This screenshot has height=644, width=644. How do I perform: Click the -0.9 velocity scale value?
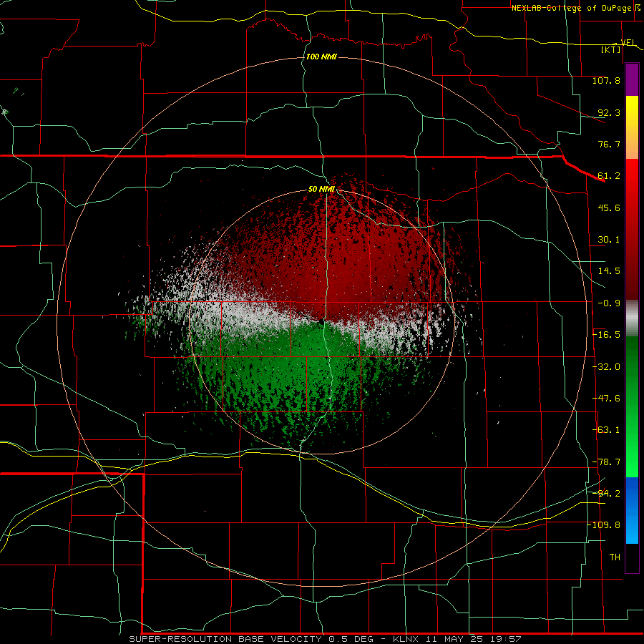[609, 303]
